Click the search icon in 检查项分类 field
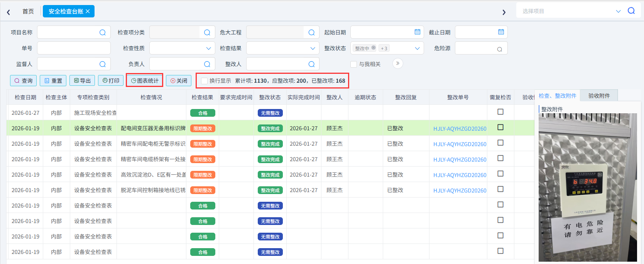This screenshot has width=644, height=264. click(x=207, y=32)
